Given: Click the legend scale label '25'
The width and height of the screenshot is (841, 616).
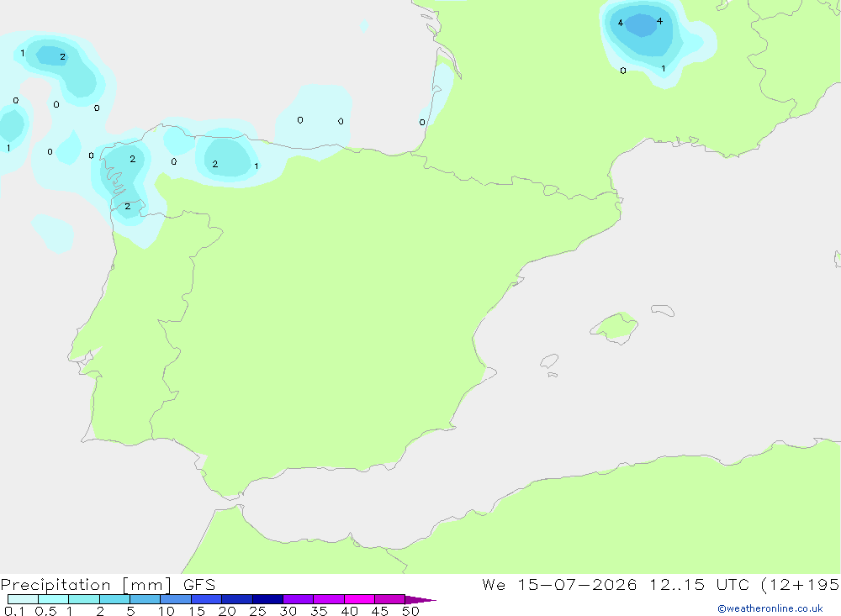Looking at the screenshot, I should [257, 611].
